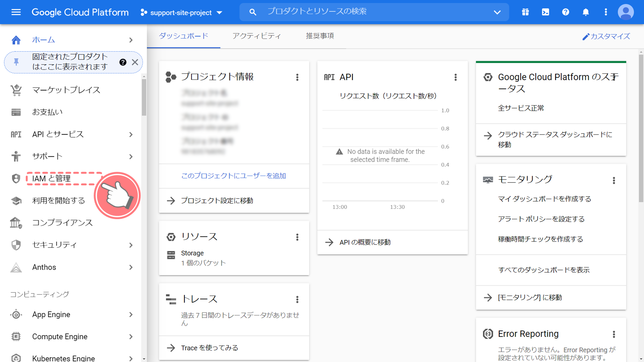Viewport: 644px width, 362px height.
Task: Open IAM と管理 in the sidebar
Action: tap(52, 179)
